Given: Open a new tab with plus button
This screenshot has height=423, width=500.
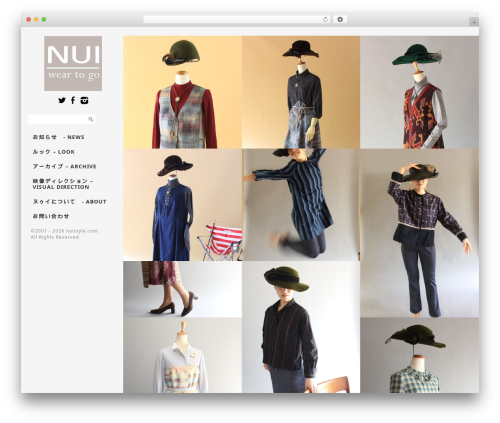Looking at the screenshot, I should pos(474,22).
